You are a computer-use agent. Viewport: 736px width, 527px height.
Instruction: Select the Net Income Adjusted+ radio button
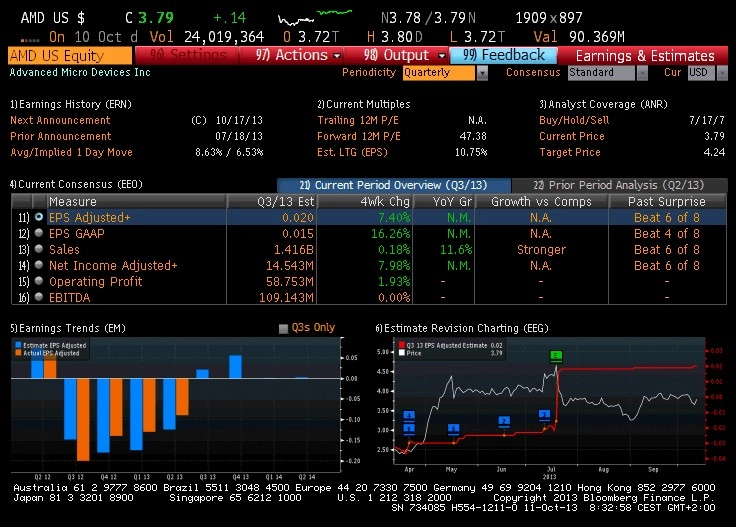click(39, 265)
